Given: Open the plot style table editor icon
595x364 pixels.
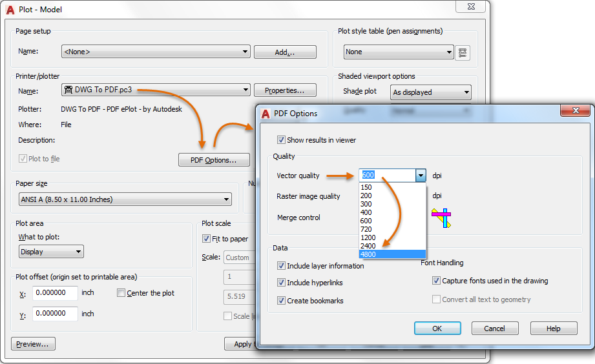Looking at the screenshot, I should point(462,52).
